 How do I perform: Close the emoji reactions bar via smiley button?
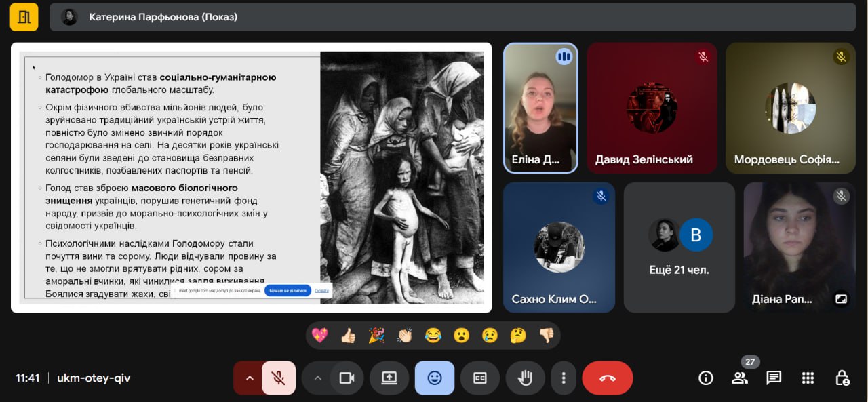[x=435, y=378]
